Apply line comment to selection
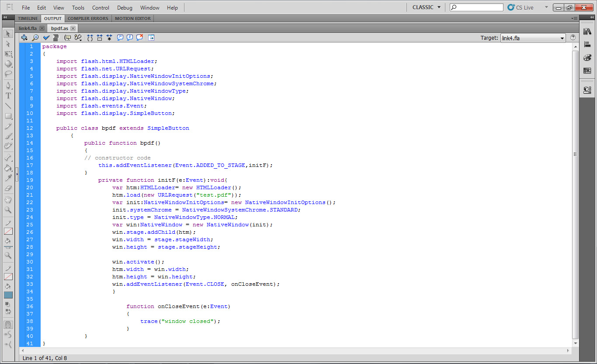 coord(130,38)
